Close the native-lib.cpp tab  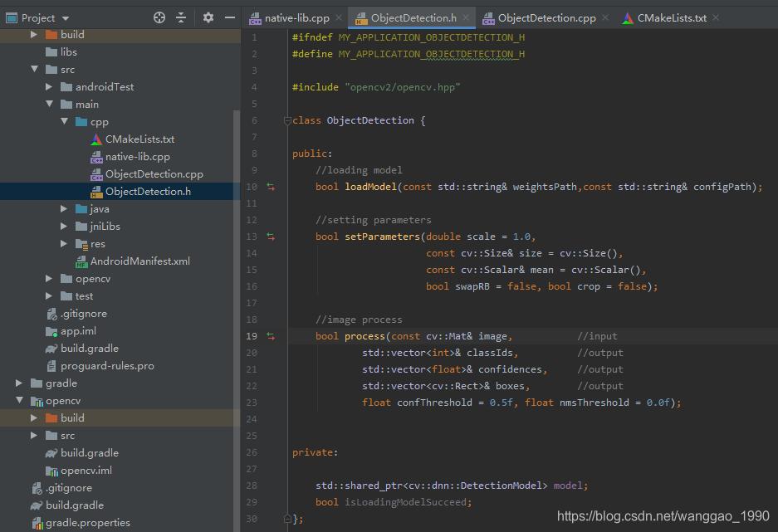(339, 18)
